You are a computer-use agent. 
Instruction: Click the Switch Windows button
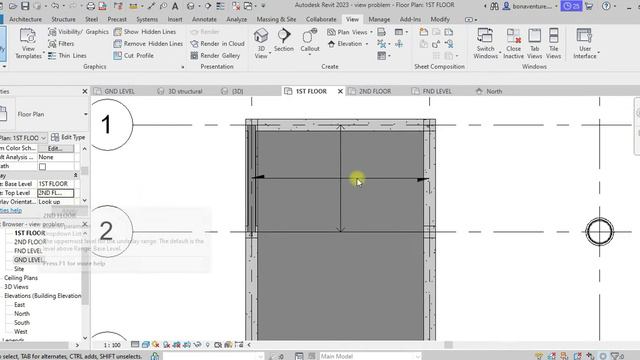486,44
